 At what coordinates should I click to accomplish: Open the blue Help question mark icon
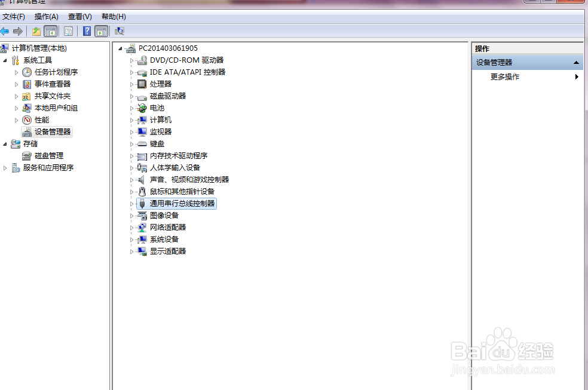(87, 31)
